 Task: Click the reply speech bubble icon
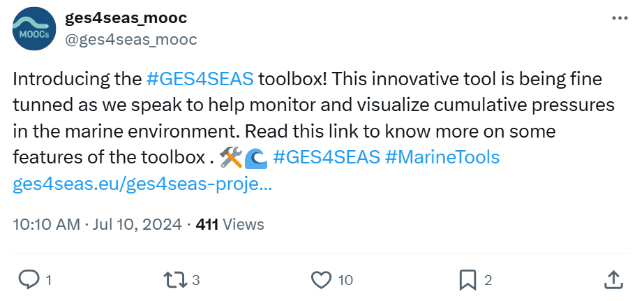pos(29,280)
